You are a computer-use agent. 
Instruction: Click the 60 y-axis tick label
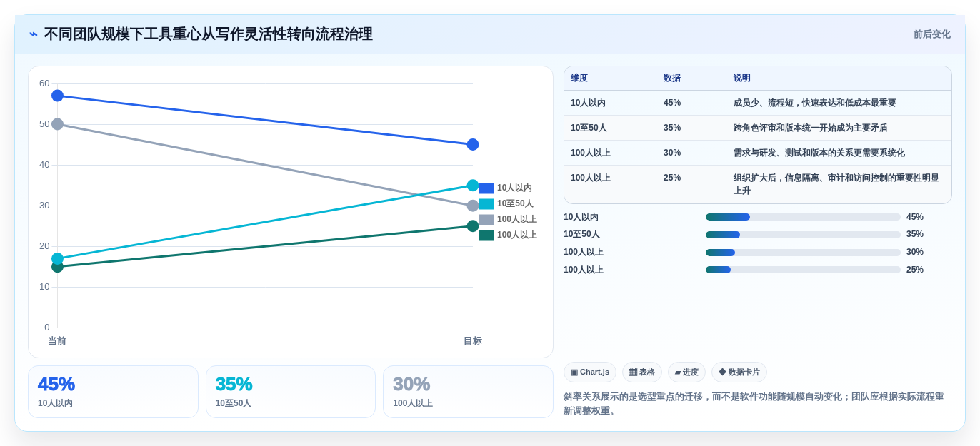coord(44,83)
